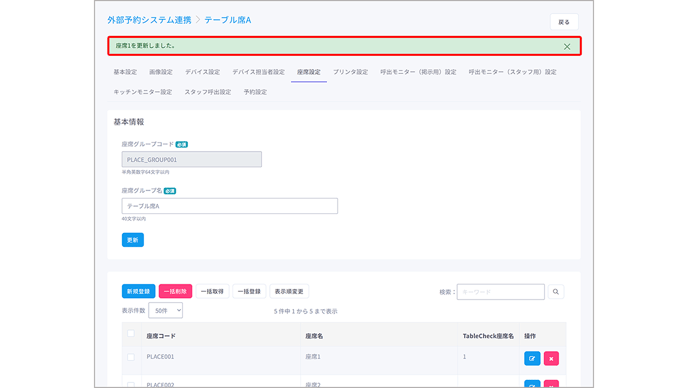Focus the keyword search field
This screenshot has height=388, width=688.
pyautogui.click(x=501, y=292)
